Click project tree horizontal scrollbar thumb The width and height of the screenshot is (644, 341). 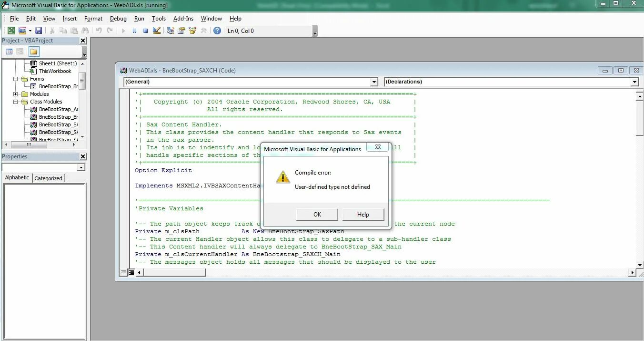[x=29, y=145]
